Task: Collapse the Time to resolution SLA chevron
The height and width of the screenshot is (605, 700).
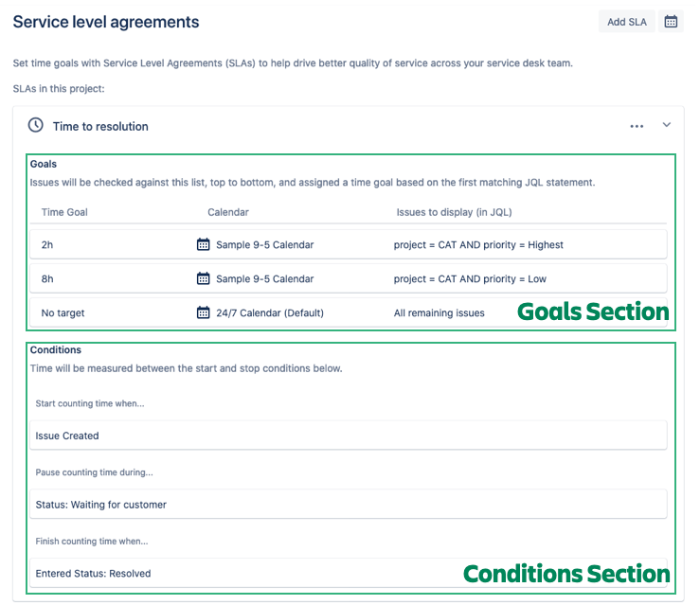Action: click(x=666, y=125)
